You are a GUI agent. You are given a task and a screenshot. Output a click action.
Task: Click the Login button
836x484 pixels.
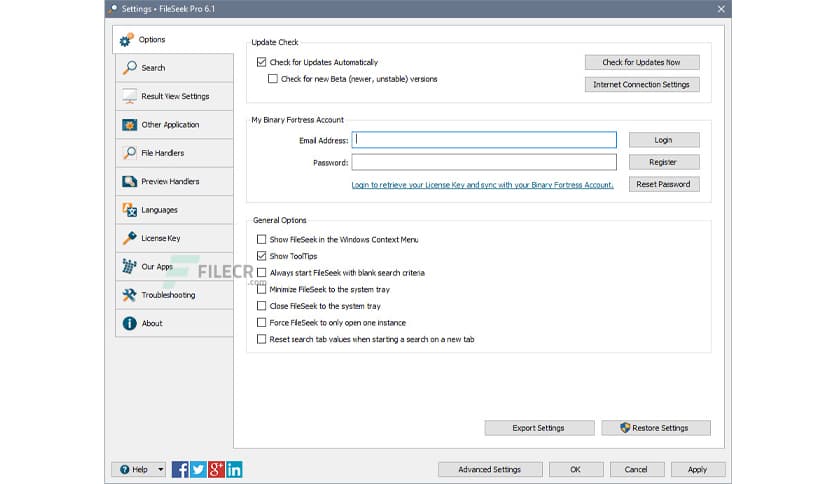tap(664, 140)
